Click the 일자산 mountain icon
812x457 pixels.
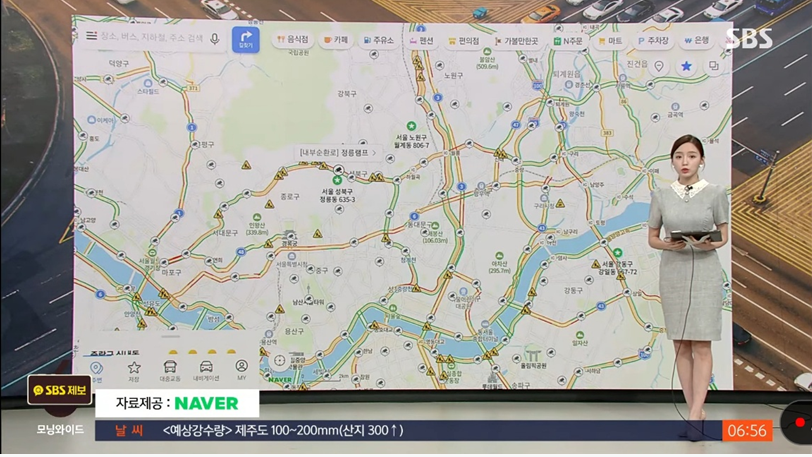pos(580,335)
